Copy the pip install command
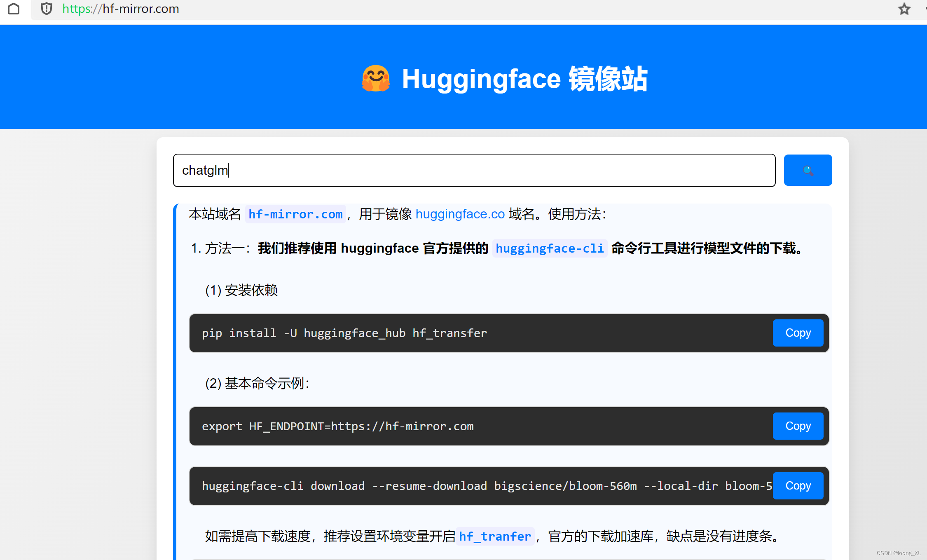This screenshot has height=560, width=927. pos(797,333)
